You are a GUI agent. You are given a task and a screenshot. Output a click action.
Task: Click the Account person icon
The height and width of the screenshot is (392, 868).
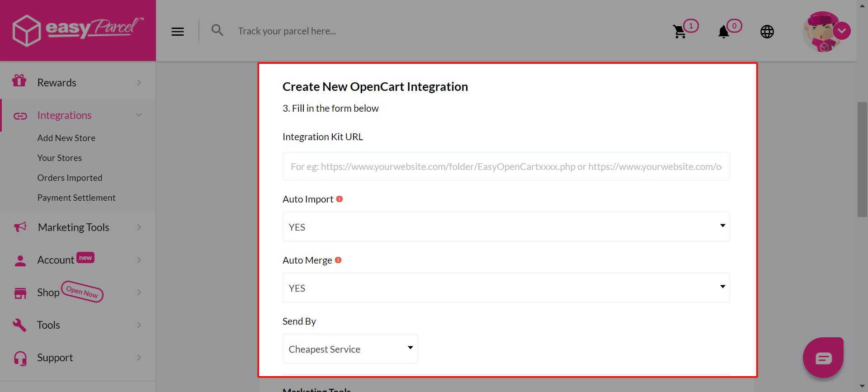tap(20, 260)
